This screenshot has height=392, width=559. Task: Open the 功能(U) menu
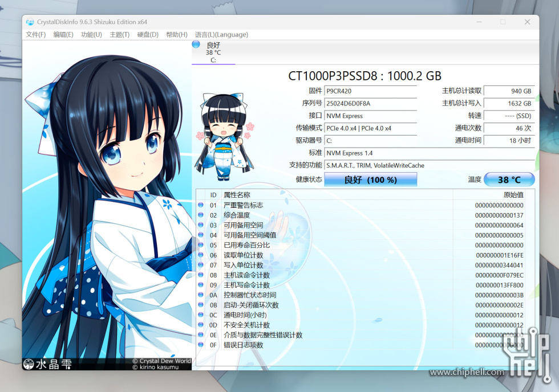click(91, 35)
